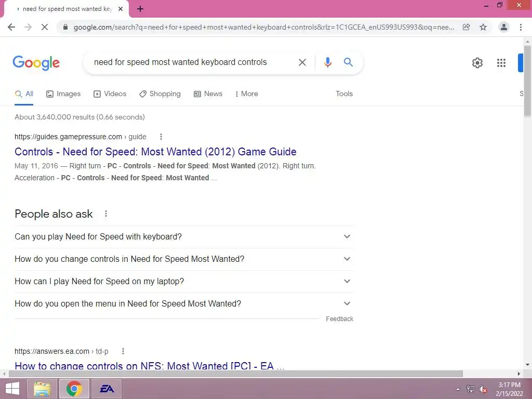This screenshot has width=532, height=399.
Task: Stop loading the page
Action: click(45, 27)
